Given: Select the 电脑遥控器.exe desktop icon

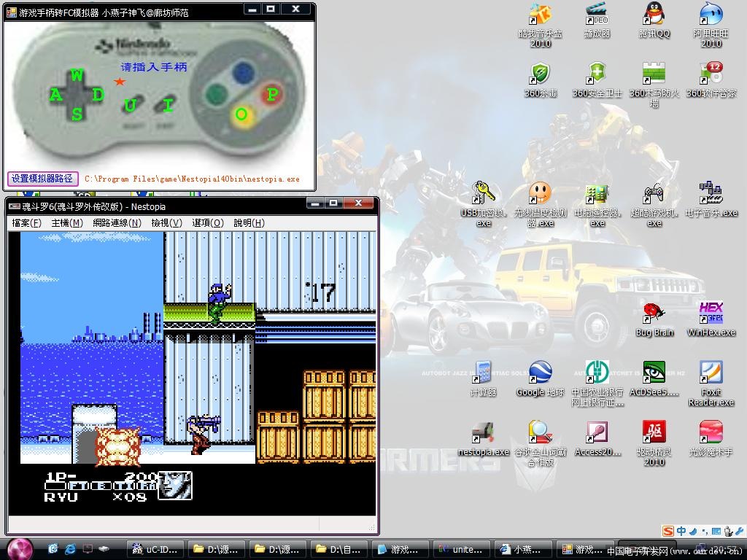Looking at the screenshot, I should pos(597,204).
